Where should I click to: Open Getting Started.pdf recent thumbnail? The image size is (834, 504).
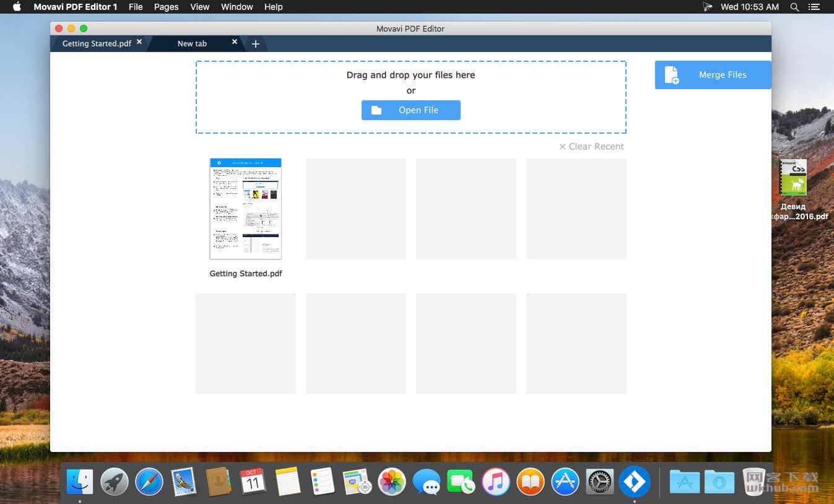pyautogui.click(x=246, y=209)
